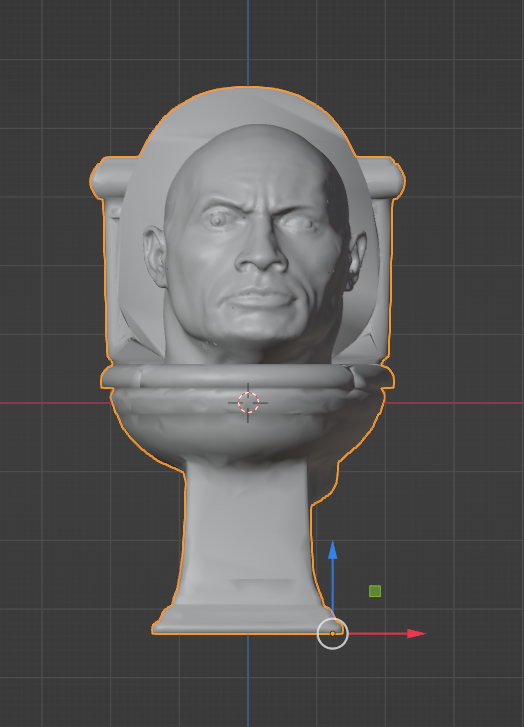The width and height of the screenshot is (524, 727).
Task: Click the green square plane handle of gizmo
Action: tap(375, 591)
